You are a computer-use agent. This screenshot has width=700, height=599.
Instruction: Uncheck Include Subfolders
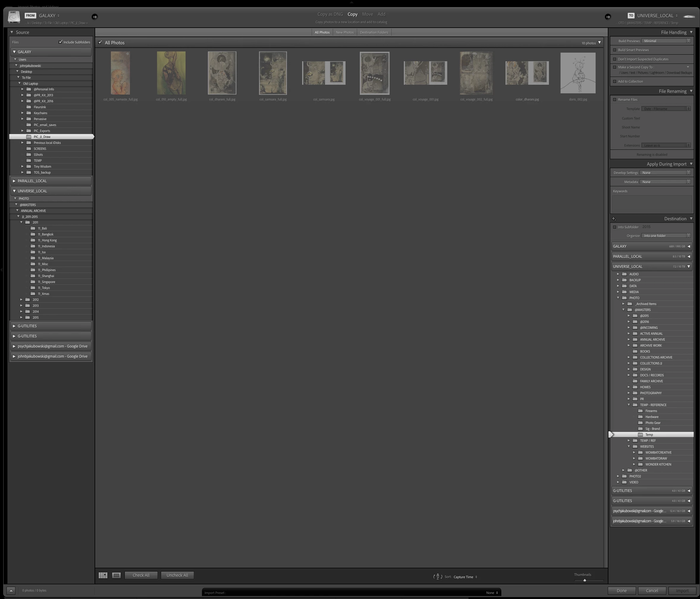pos(60,42)
